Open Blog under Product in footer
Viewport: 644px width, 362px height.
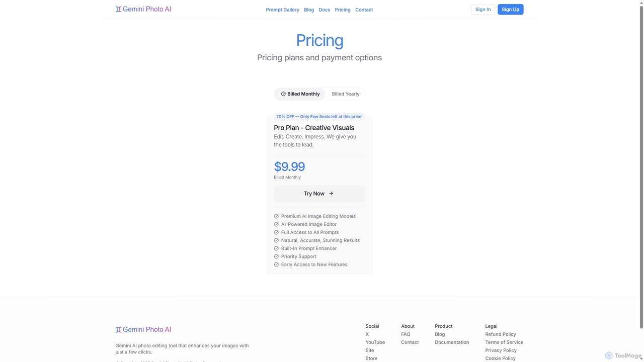(x=440, y=334)
